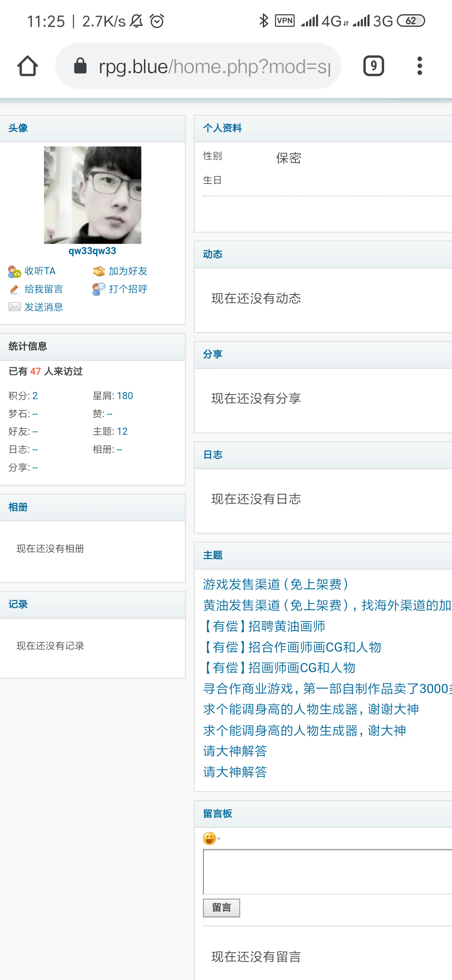
Task: Open the tab switcher showing 9 tabs
Action: (x=374, y=66)
